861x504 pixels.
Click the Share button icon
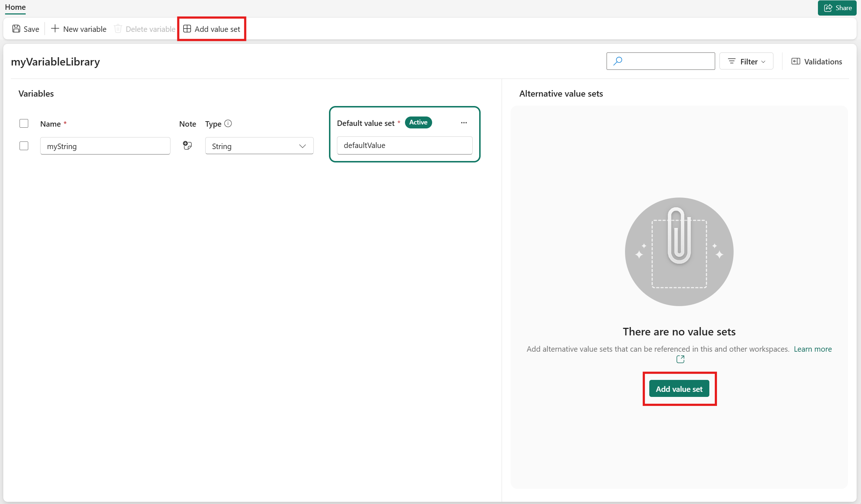(x=828, y=8)
